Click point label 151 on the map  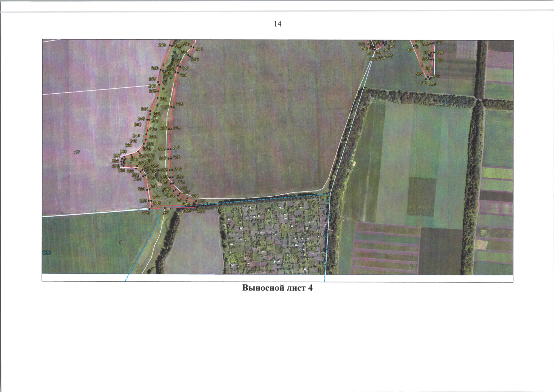(361, 44)
